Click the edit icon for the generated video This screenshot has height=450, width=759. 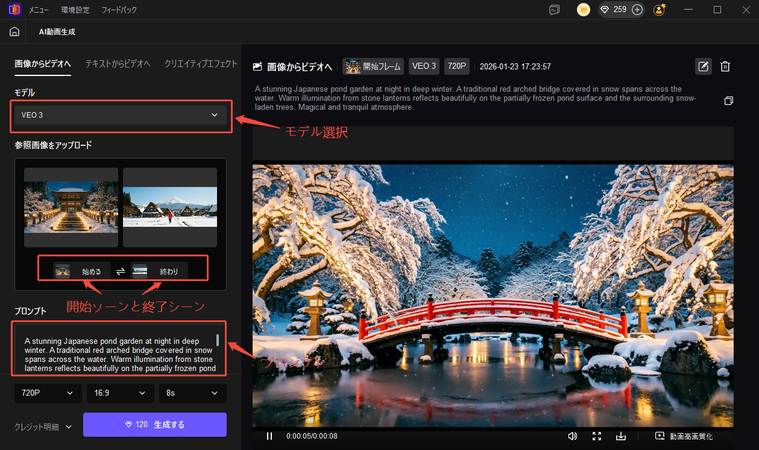point(703,66)
